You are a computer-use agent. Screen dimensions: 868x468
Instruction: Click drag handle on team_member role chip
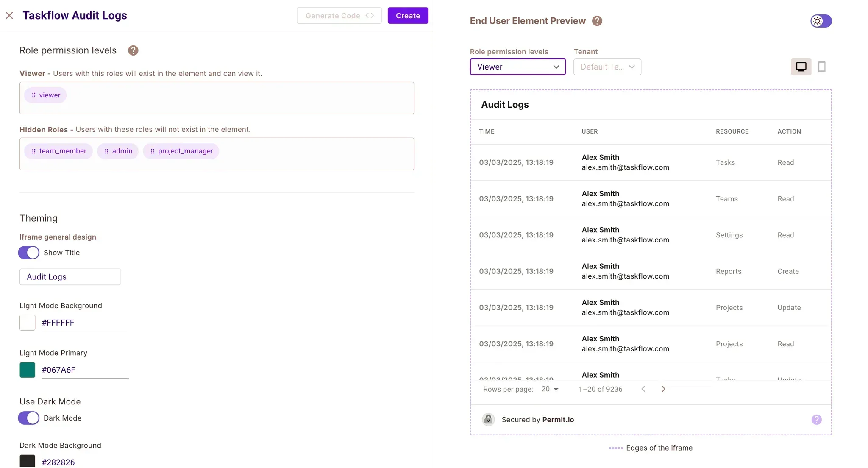[x=33, y=151]
